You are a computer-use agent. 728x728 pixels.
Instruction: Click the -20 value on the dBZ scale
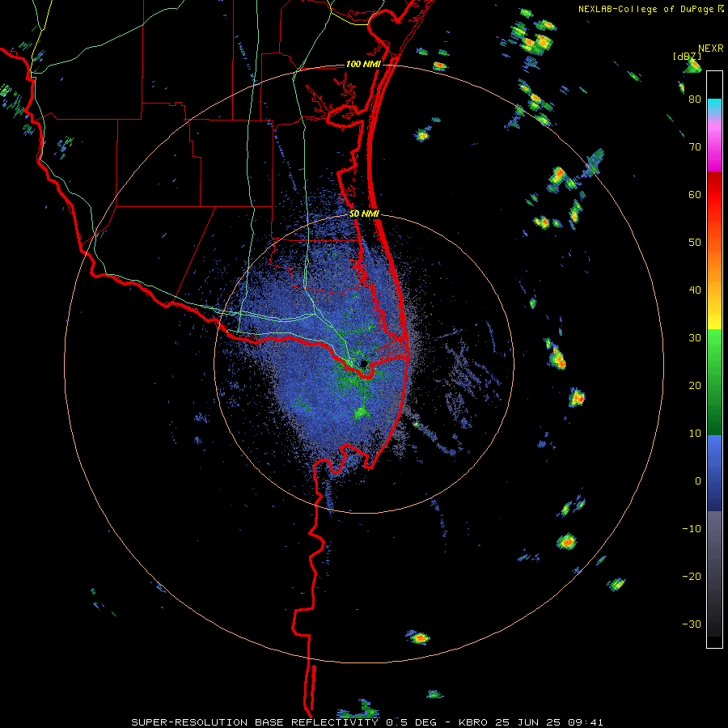click(692, 577)
